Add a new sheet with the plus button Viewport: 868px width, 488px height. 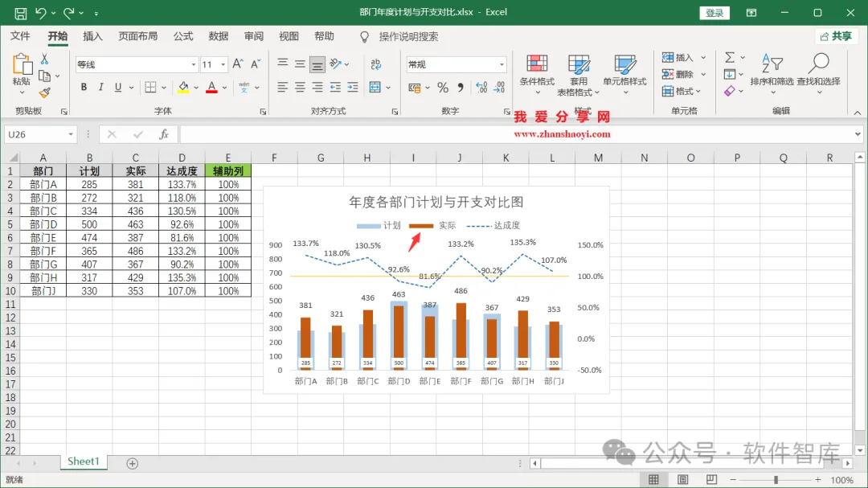click(x=133, y=463)
